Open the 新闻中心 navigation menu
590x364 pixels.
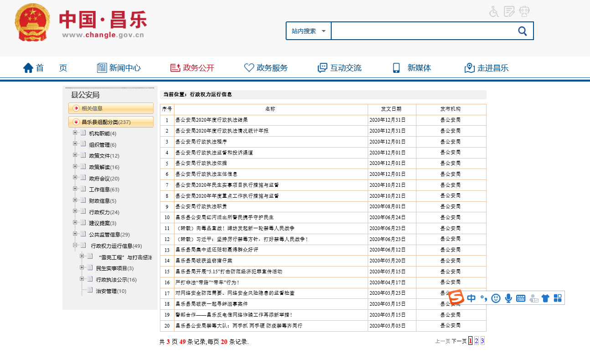119,68
